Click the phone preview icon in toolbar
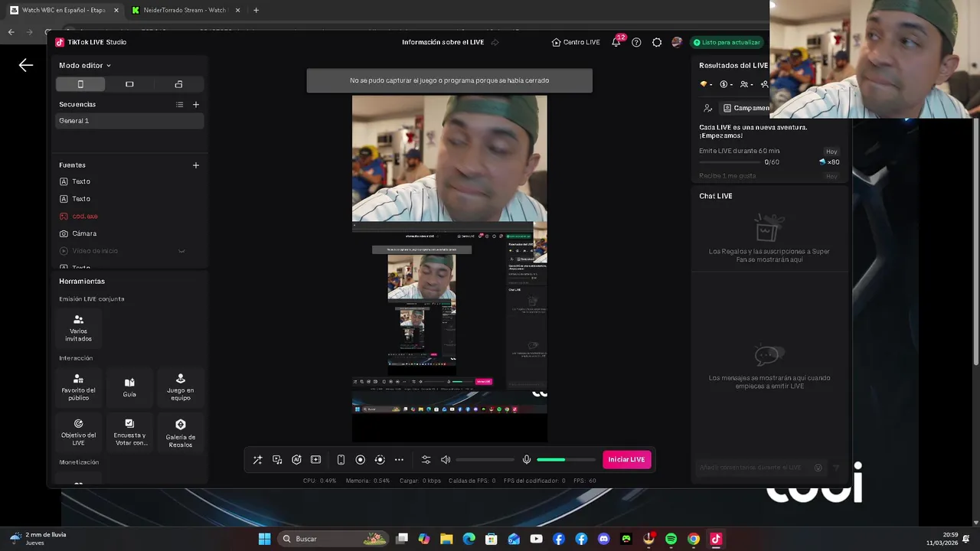Screen dimensions: 980x551 click(x=341, y=460)
